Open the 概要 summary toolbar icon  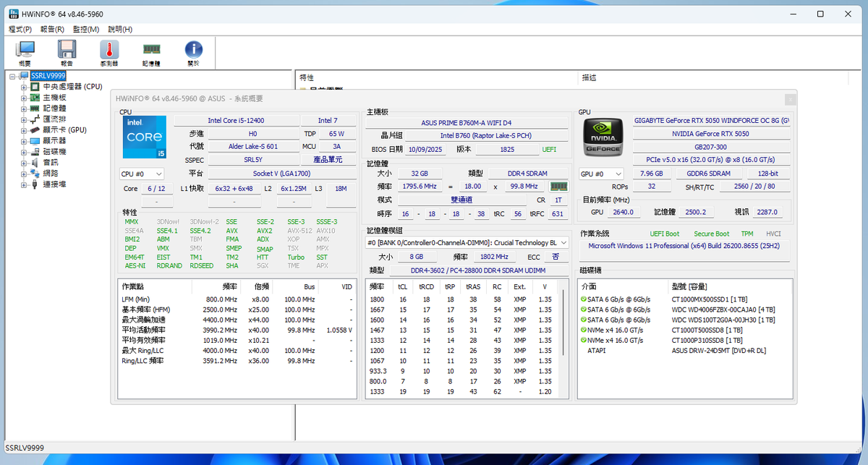[25, 53]
